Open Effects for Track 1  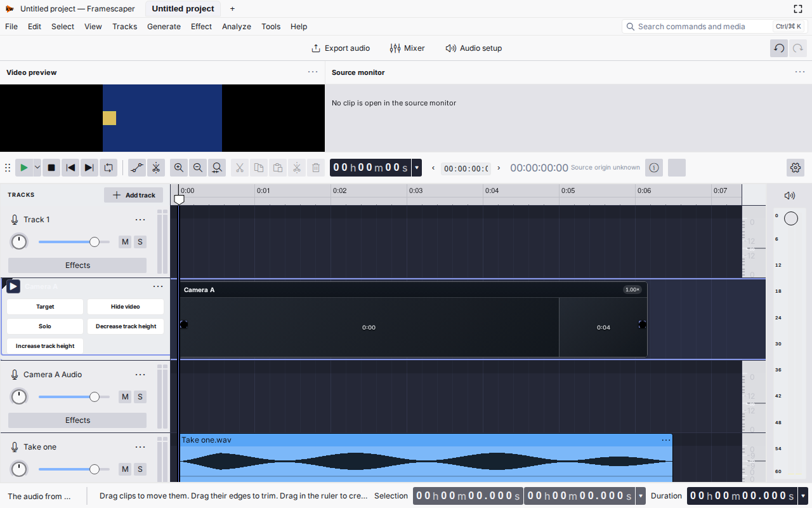coord(77,265)
